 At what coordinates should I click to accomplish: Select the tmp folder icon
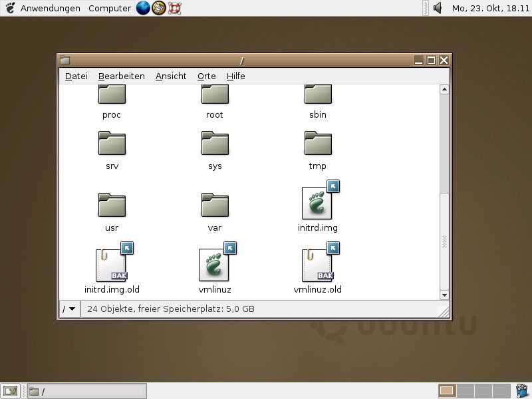point(318,143)
